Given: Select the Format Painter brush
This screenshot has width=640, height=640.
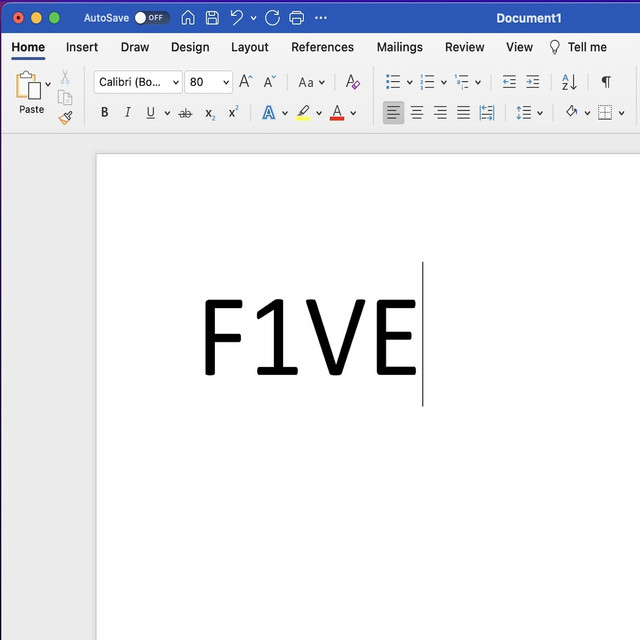Looking at the screenshot, I should point(65,118).
